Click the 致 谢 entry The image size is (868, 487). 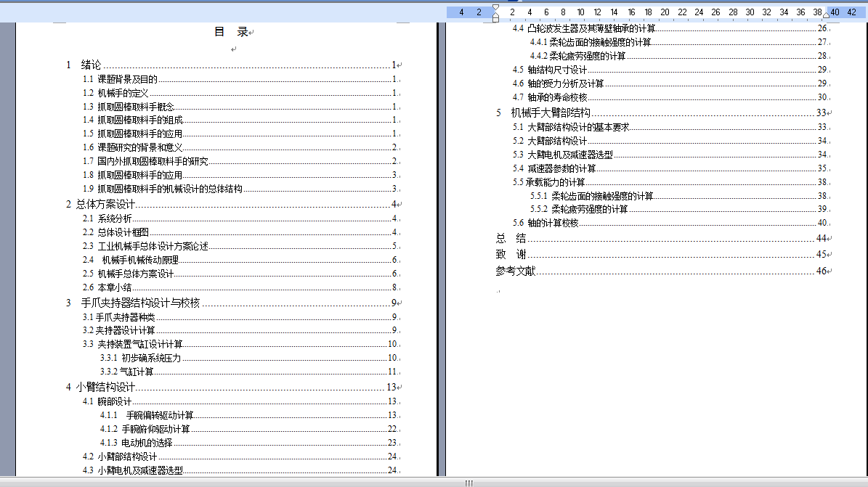coord(662,255)
